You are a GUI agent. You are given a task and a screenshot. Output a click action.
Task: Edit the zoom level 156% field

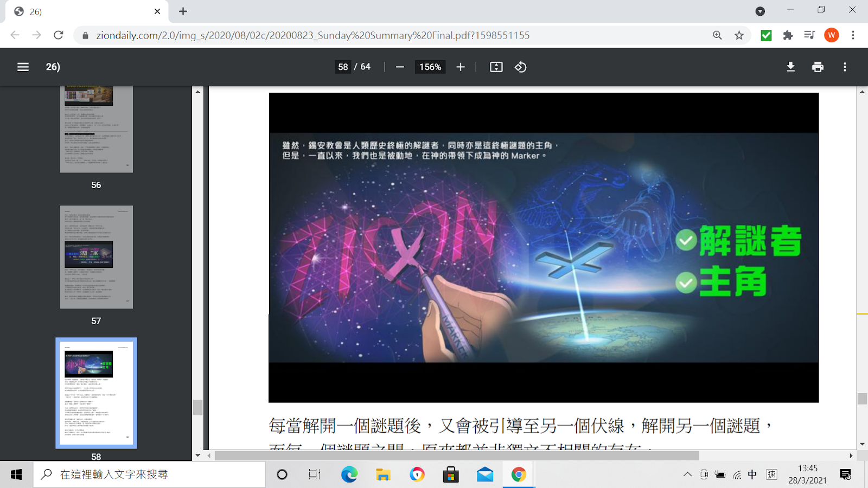(x=430, y=67)
